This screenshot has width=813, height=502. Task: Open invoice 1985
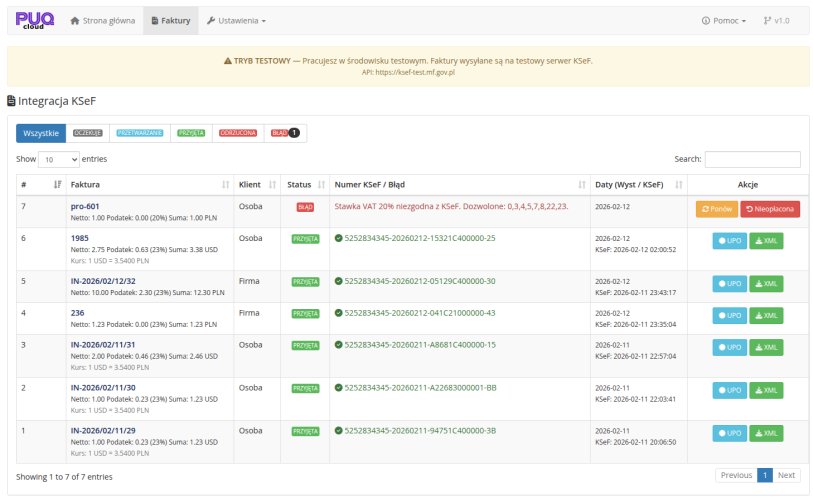80,238
